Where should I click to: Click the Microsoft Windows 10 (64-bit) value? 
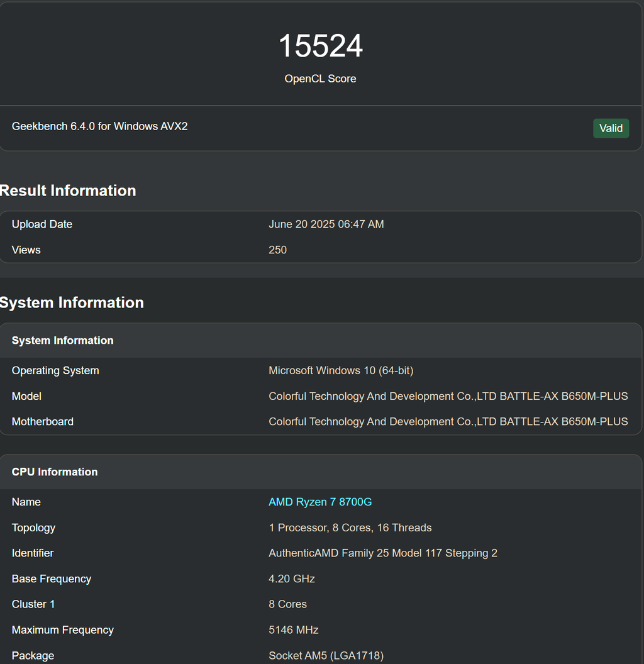(x=341, y=370)
